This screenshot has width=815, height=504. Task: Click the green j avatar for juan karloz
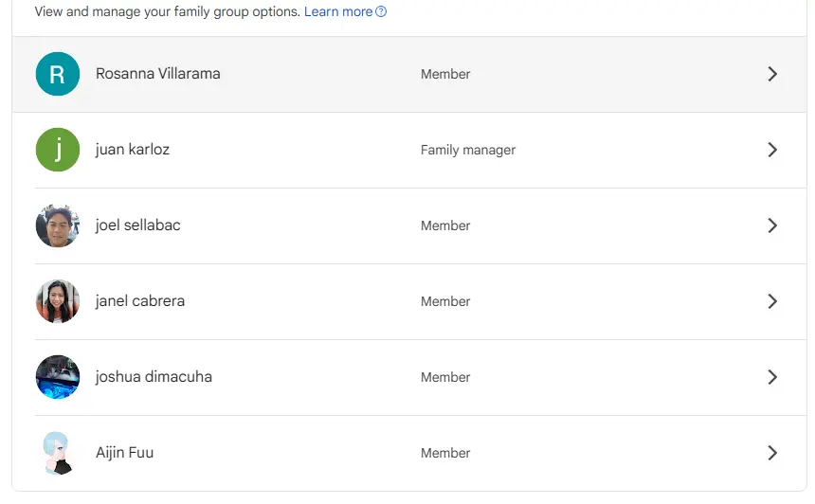pos(58,150)
